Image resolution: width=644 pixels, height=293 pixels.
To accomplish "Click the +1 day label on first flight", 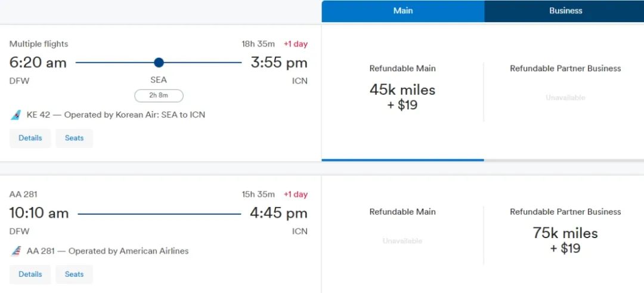I will [x=295, y=44].
